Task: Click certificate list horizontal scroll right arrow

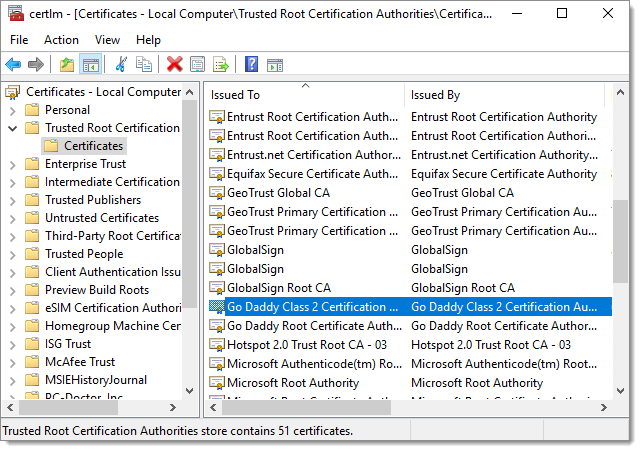Action: [604, 407]
